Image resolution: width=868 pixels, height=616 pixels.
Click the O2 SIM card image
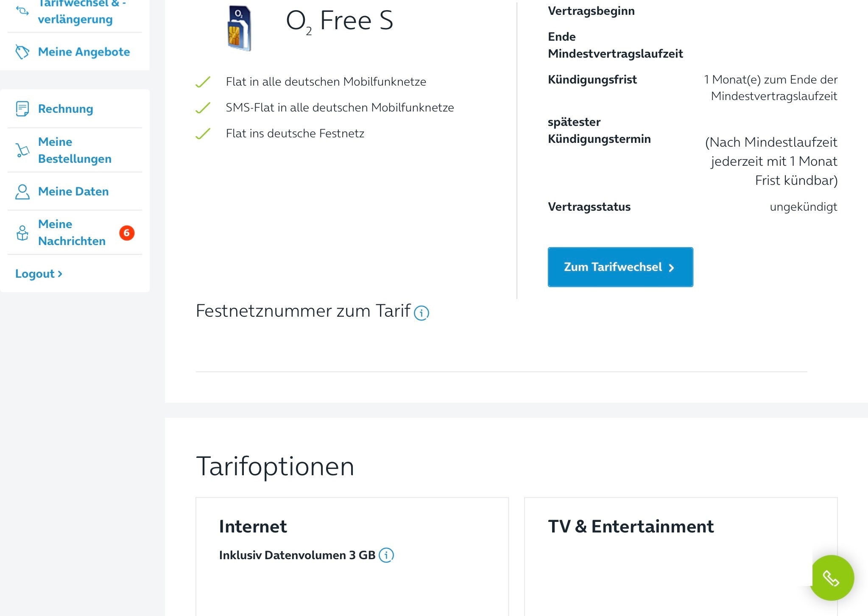239,28
